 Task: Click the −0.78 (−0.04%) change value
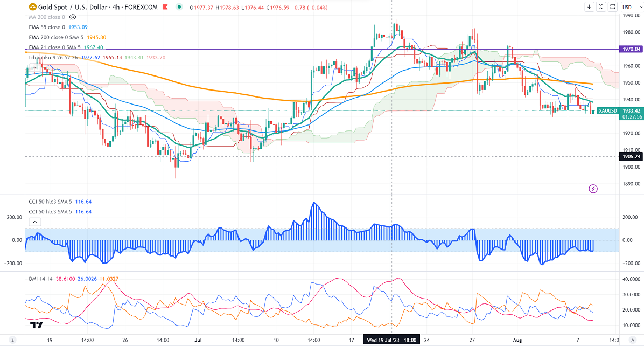click(x=310, y=8)
